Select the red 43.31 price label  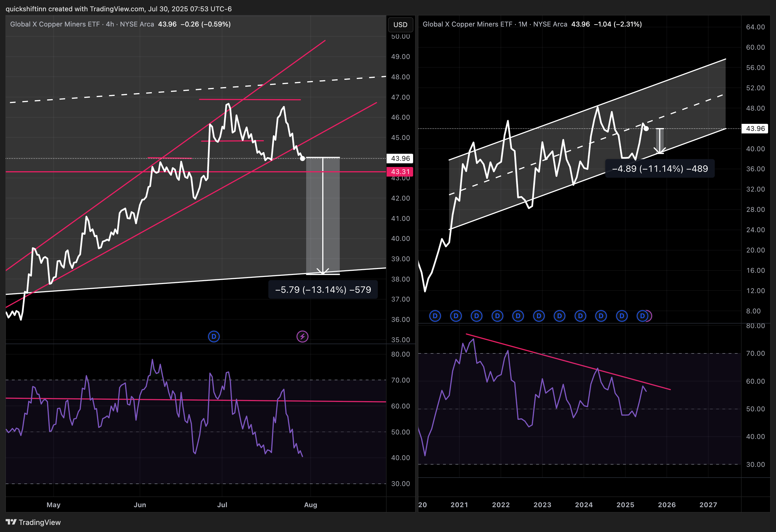coord(400,172)
